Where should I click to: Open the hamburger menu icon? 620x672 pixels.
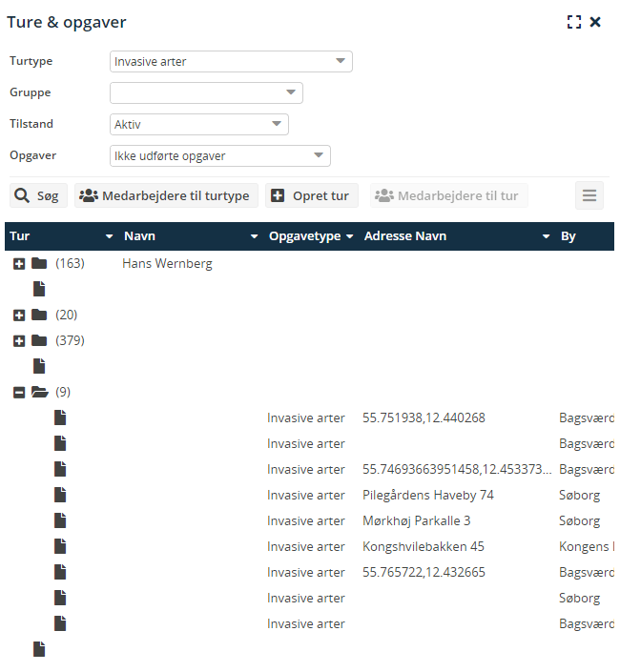pyautogui.click(x=589, y=195)
